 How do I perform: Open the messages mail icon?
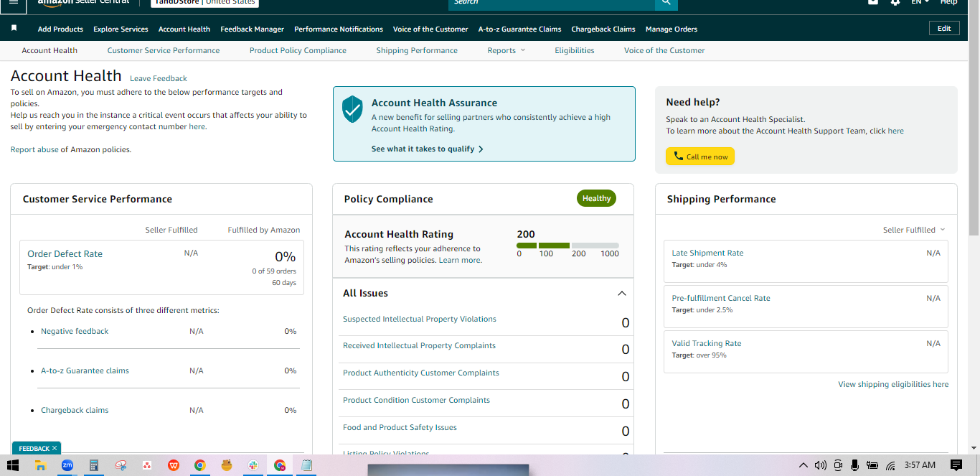pos(873,2)
